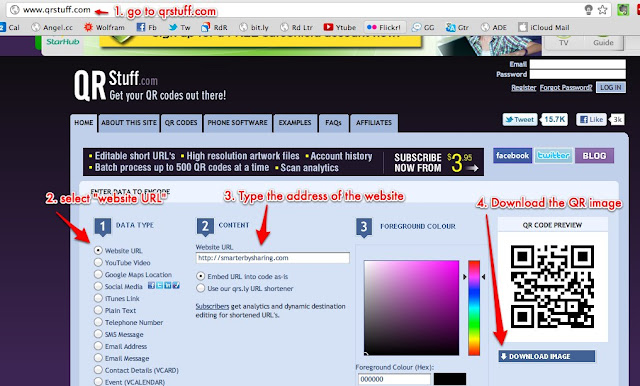The image size is (640, 386).
Task: Open the FAQs tab
Action: pos(333,123)
